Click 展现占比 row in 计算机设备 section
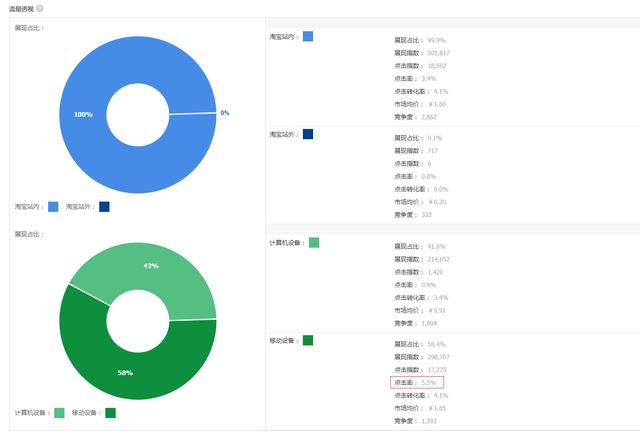This screenshot has height=435, width=640. 420,246
